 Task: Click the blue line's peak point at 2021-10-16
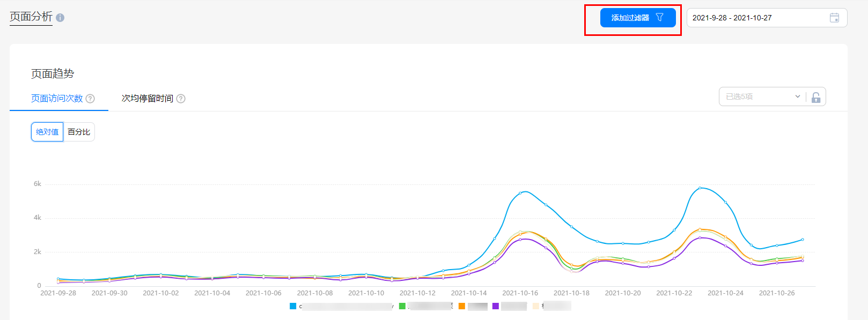pos(520,193)
